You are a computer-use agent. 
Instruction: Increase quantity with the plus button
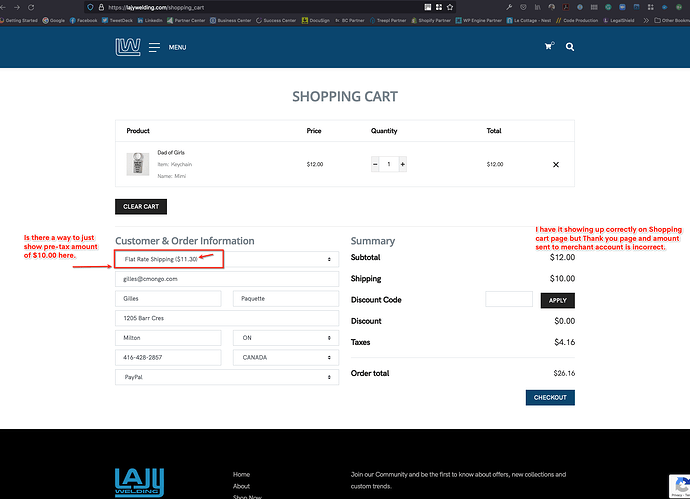(402, 164)
